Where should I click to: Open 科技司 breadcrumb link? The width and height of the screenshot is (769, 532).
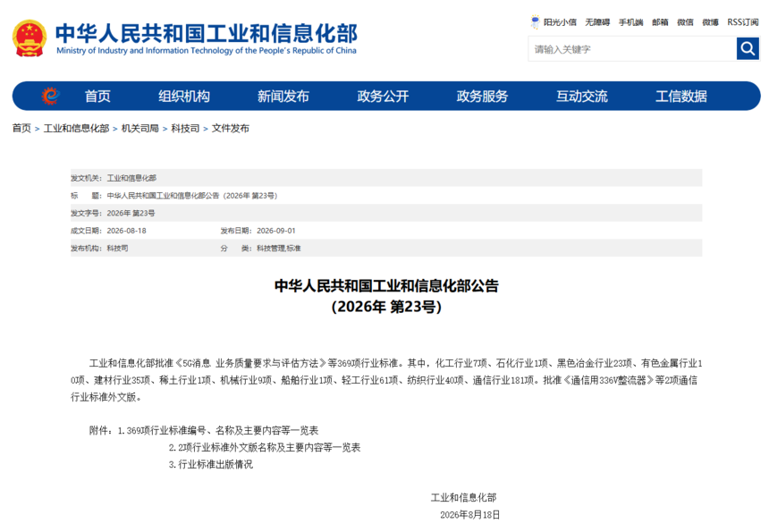tap(185, 129)
